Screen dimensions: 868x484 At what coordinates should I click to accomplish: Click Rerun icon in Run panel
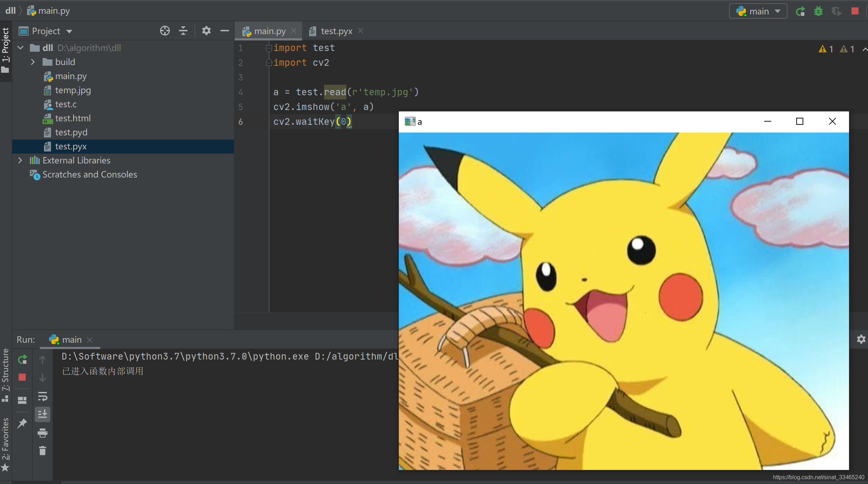22,359
